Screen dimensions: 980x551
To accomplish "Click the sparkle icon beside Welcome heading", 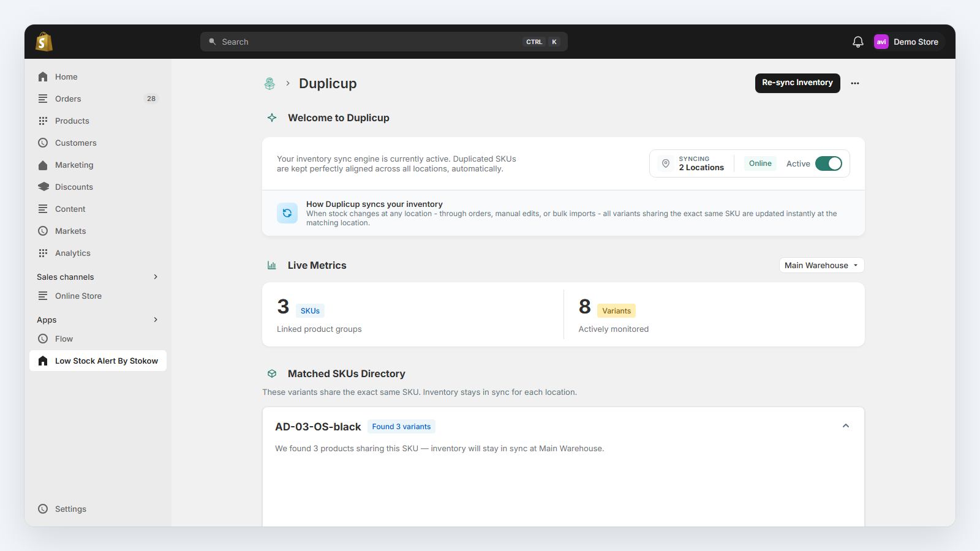I will (272, 118).
